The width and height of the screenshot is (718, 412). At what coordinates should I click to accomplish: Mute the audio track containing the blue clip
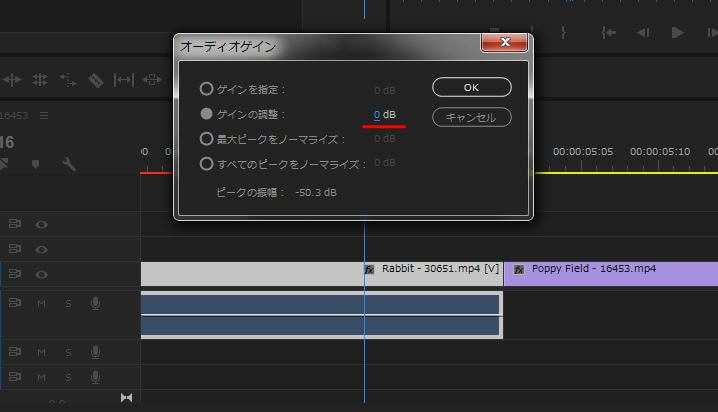(x=42, y=302)
